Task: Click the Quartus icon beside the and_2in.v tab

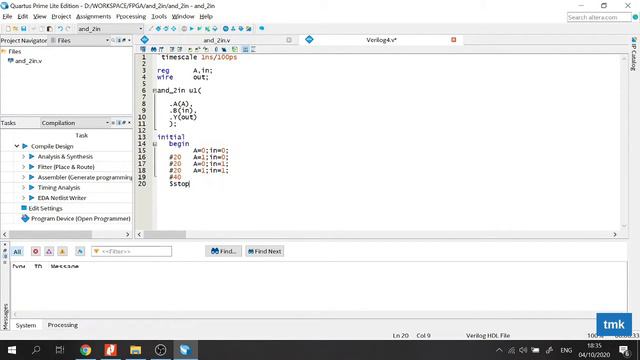Action: pyautogui.click(x=144, y=40)
